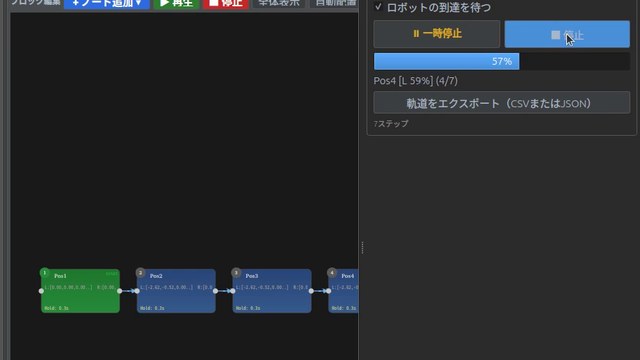Click the 軌道をエクスポート (CSVまたはJSON) button
Viewport: 640px width, 360px height.
[502, 103]
